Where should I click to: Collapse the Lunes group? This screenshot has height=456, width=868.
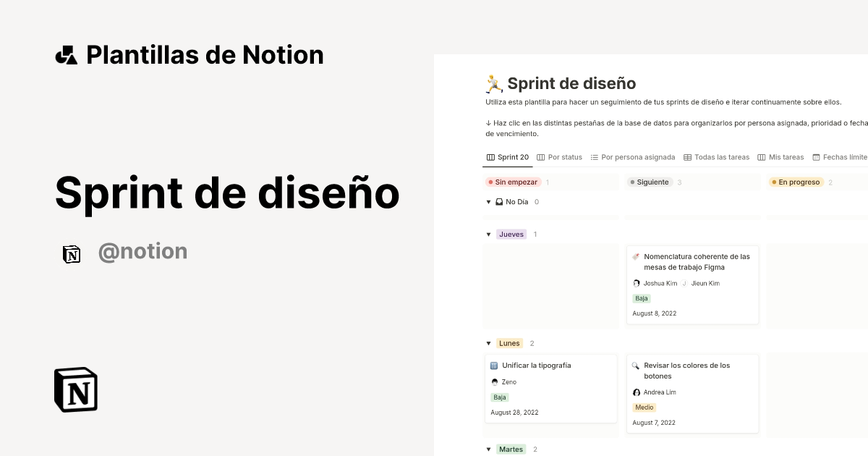pyautogui.click(x=489, y=343)
